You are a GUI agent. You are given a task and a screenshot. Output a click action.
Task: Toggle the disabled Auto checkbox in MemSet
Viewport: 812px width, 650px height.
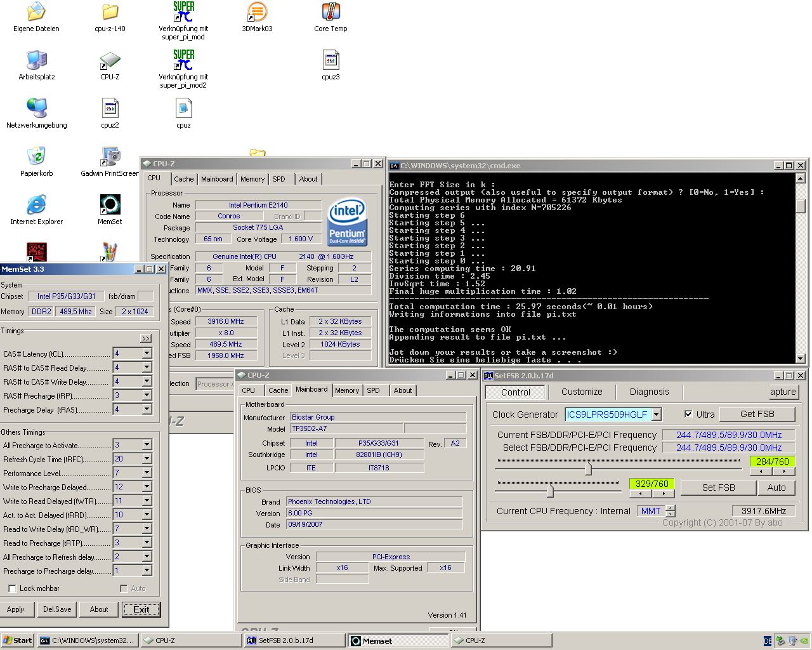tap(124, 588)
